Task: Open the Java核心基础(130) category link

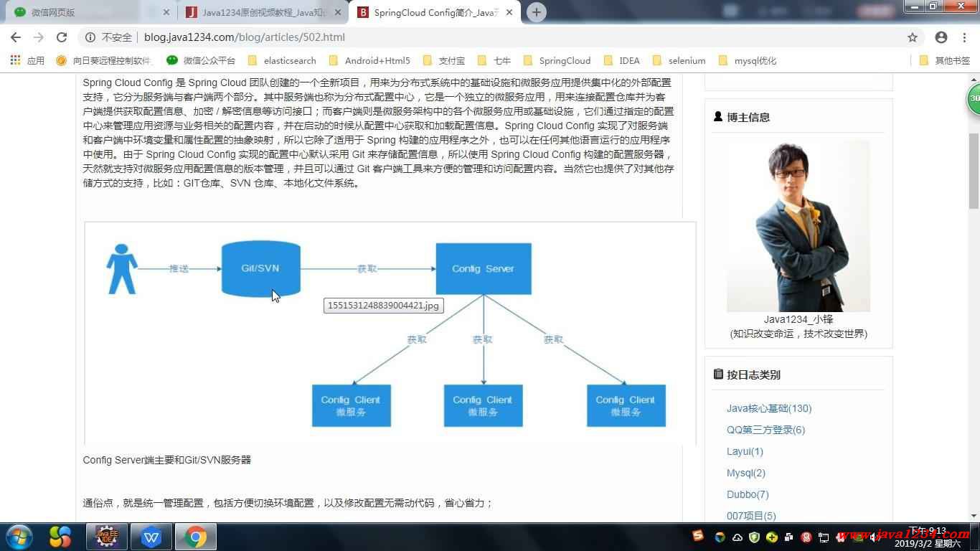Action: (x=769, y=408)
